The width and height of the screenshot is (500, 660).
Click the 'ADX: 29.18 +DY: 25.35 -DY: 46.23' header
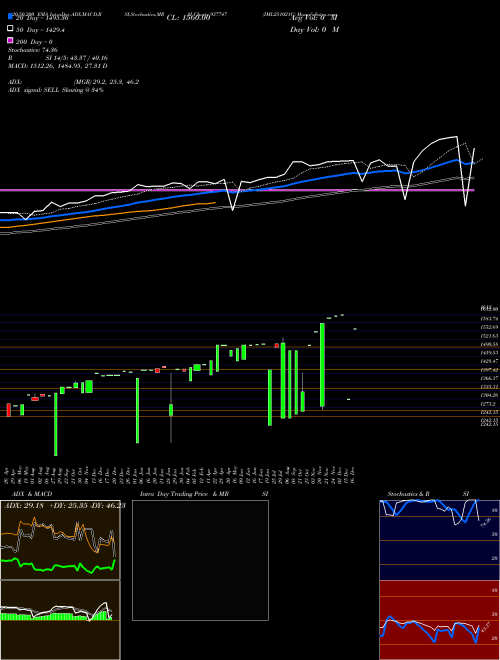[64, 506]
